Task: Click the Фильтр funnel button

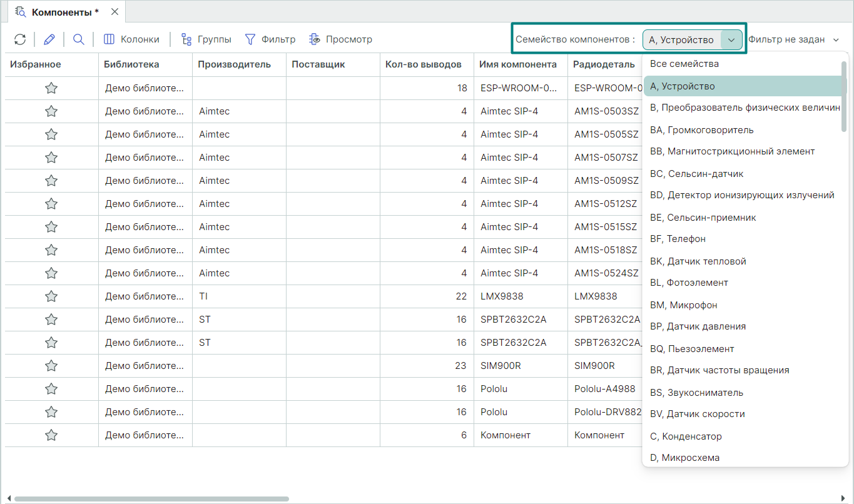Action: 270,39
